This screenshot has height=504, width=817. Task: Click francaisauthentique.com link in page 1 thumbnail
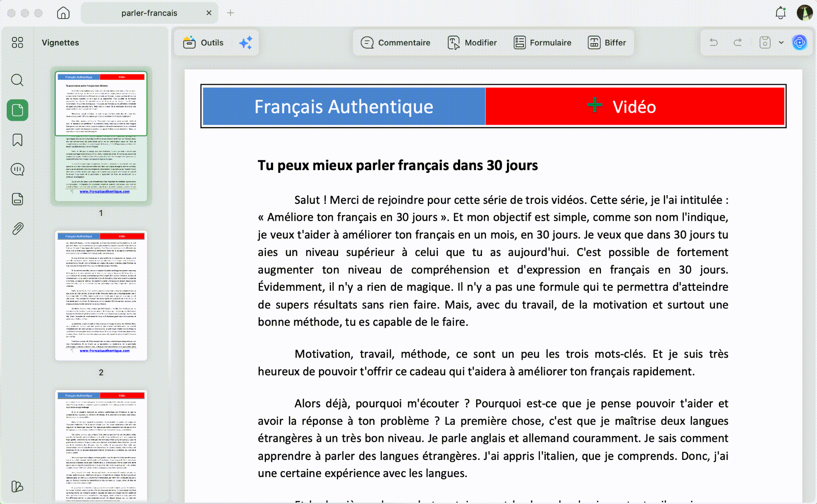[105, 191]
